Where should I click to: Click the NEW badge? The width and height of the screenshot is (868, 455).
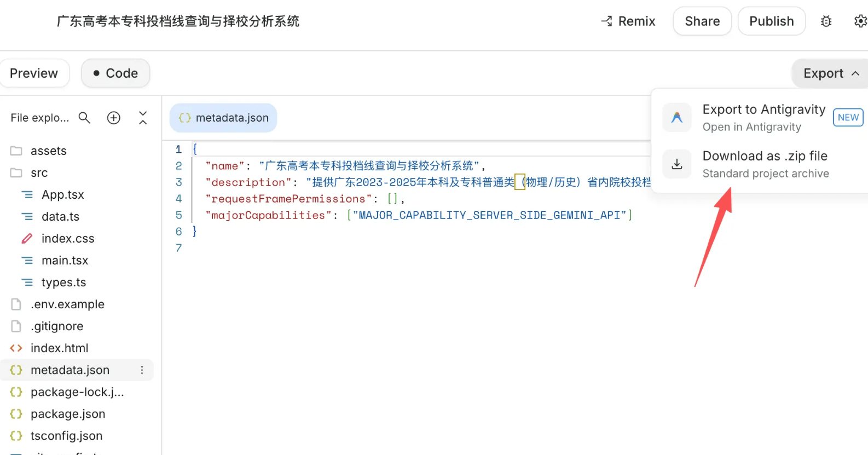point(848,117)
